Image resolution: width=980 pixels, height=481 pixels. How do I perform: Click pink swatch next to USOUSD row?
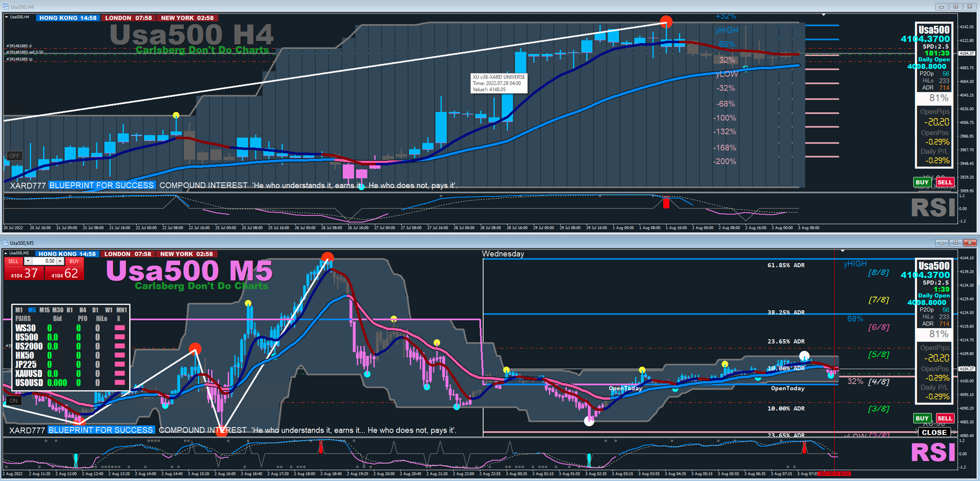coord(119,383)
